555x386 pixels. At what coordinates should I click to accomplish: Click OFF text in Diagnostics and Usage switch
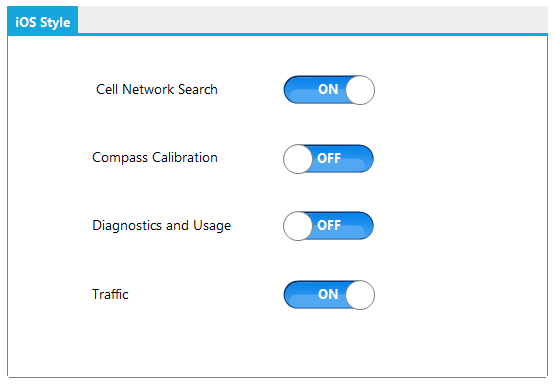click(x=329, y=225)
